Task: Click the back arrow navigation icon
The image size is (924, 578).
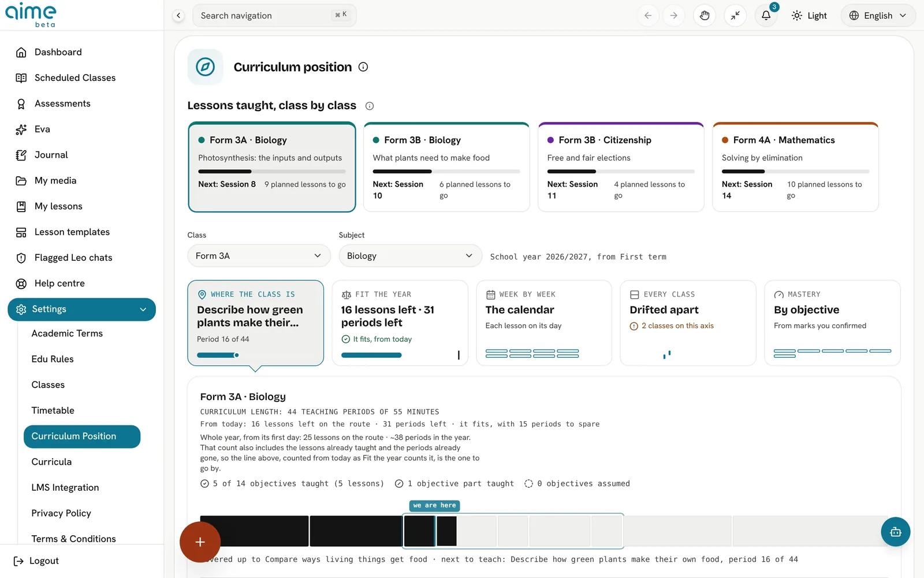Action: pos(648,16)
